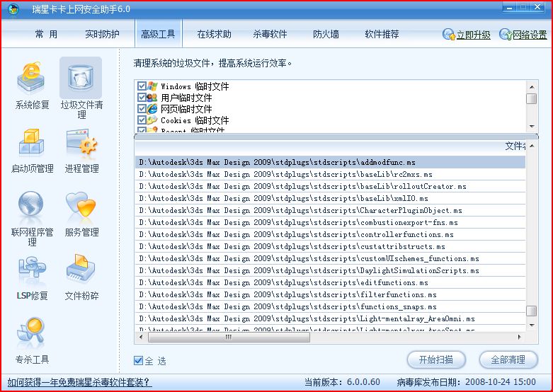The height and width of the screenshot is (392, 553).
Task: Click the 立即升级 upgrade globe icon
Action: 449,35
